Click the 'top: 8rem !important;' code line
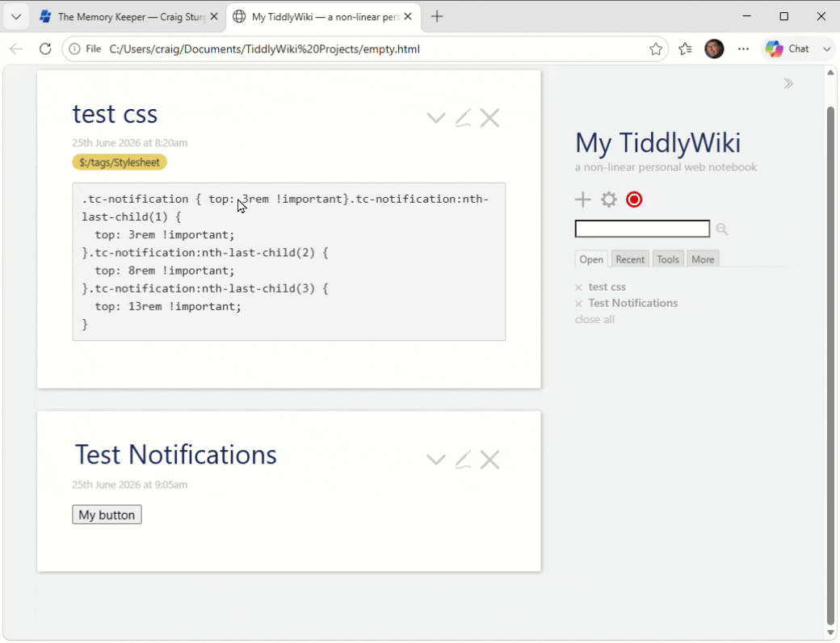Viewport: 840px width, 643px height. click(165, 271)
